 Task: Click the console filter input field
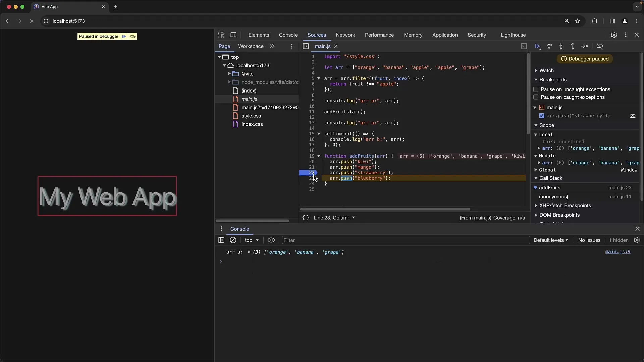405,240
